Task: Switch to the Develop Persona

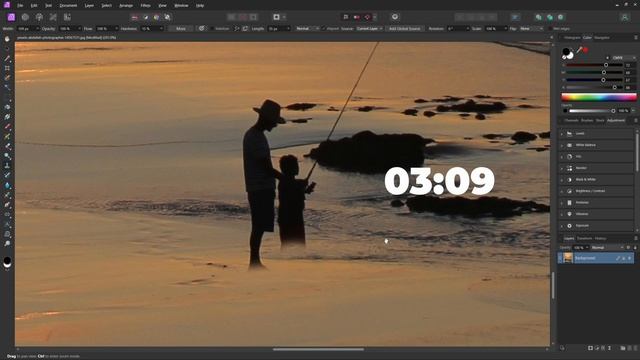Action: [x=39, y=17]
